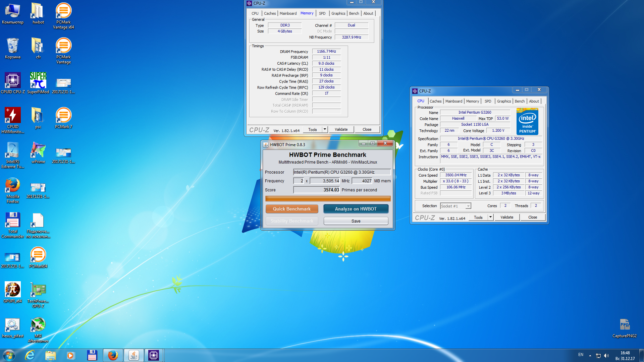Viewport: 644px width, 362px height.
Task: Click Tools button in processor CPU-Z window
Action: (478, 217)
